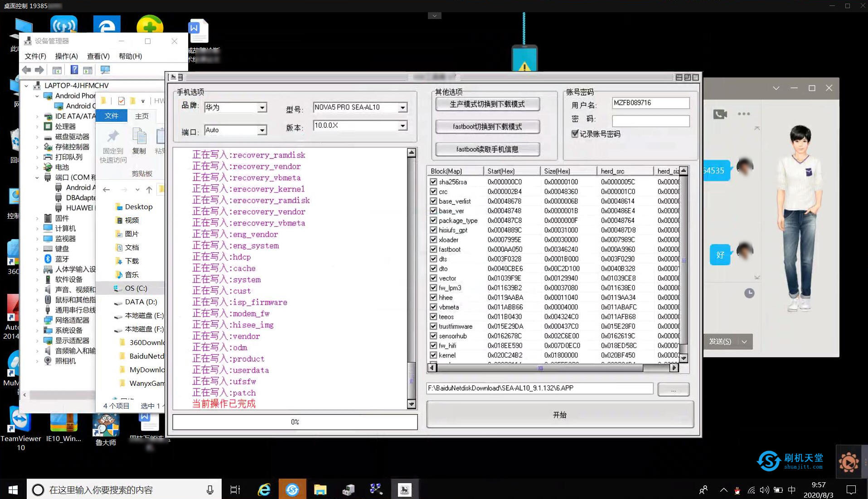Uncheck the sha256rsa partition checkbox
This screenshot has width=868, height=499.
[433, 182]
